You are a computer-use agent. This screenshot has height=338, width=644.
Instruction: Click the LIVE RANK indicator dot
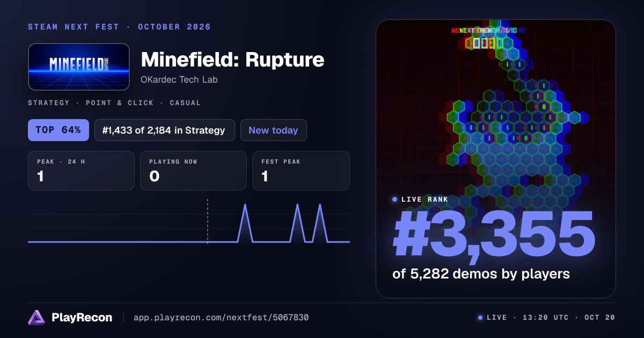(395, 199)
